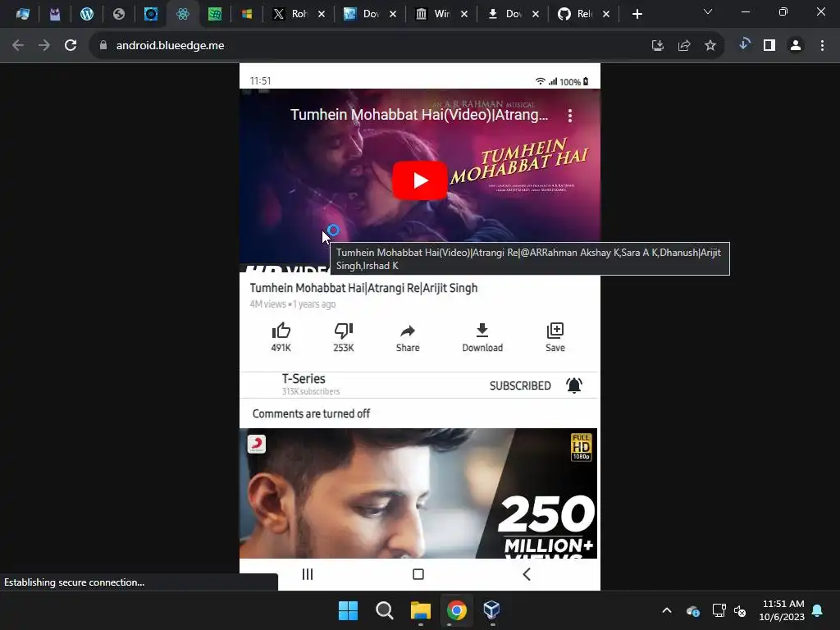The image size is (840, 630).
Task: Open Windows taskbar search
Action: [384, 610]
